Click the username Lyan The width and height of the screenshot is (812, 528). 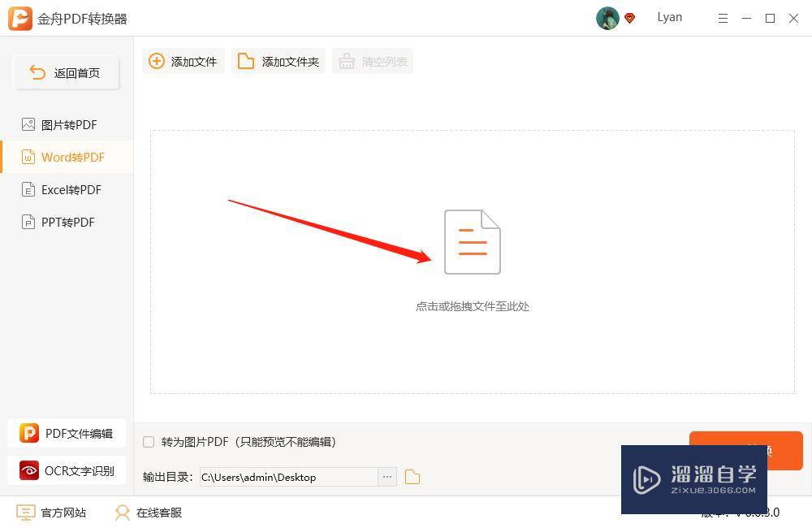670,18
